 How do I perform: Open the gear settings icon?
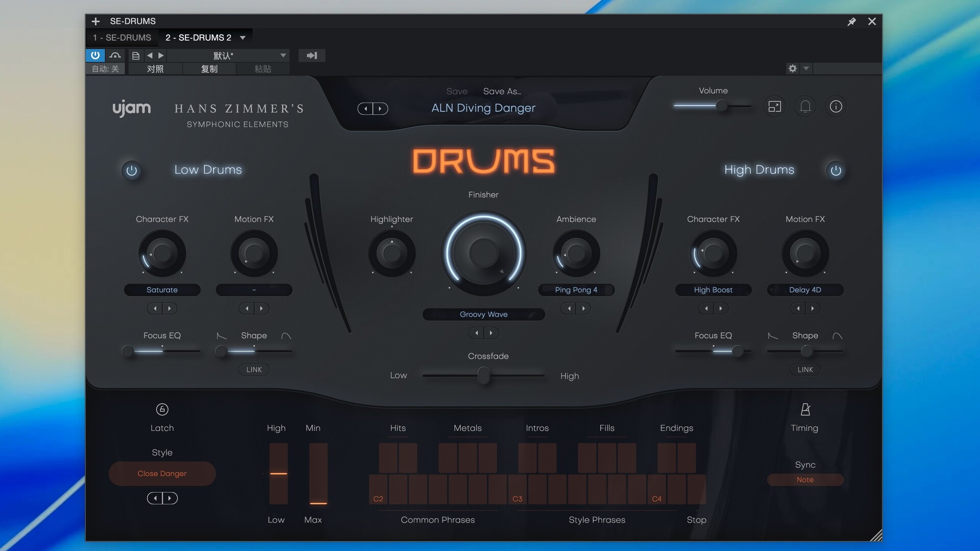point(792,68)
